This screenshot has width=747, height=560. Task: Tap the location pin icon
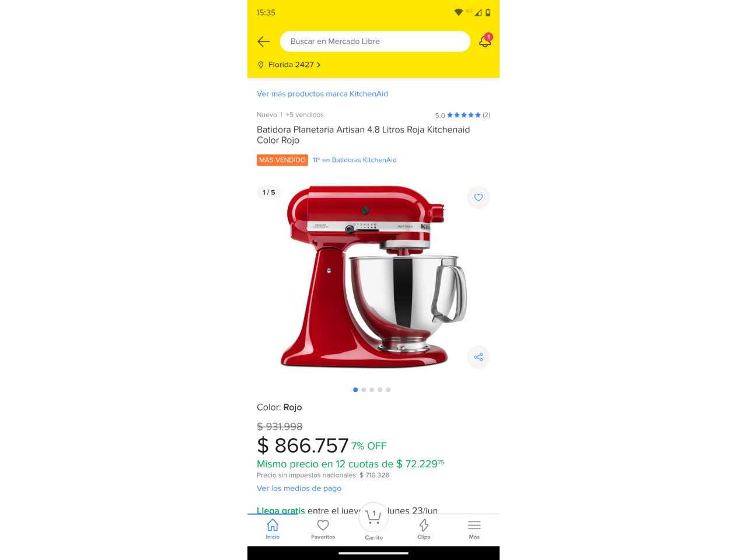261,65
